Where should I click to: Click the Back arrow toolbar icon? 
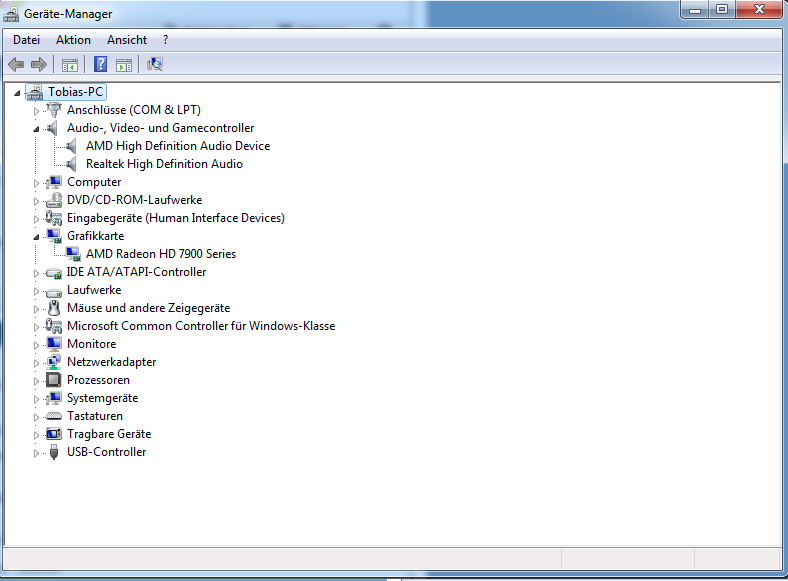click(x=16, y=64)
